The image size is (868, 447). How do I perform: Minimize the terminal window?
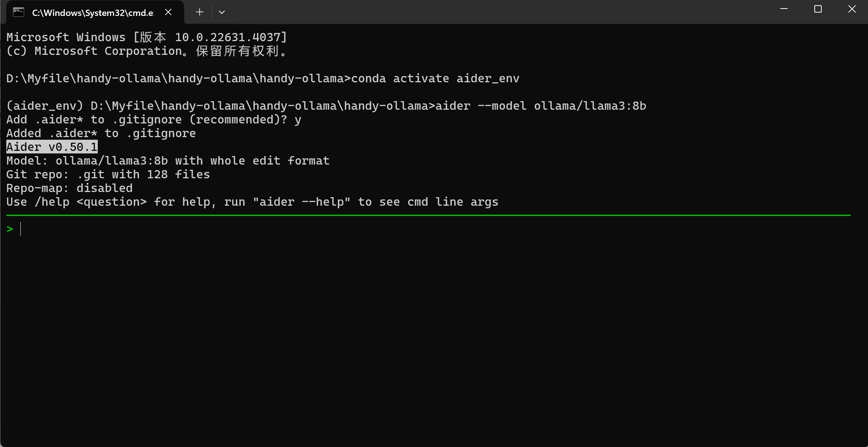(x=784, y=9)
